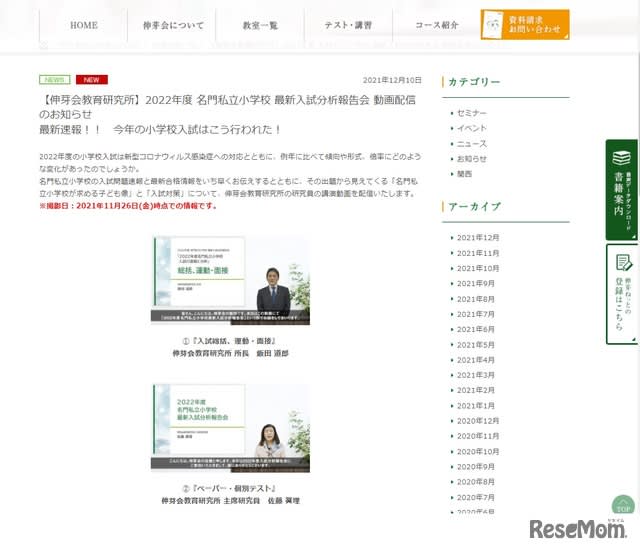
Task: Play the 総括、運動・面接 video thumbnail
Action: pos(231,280)
